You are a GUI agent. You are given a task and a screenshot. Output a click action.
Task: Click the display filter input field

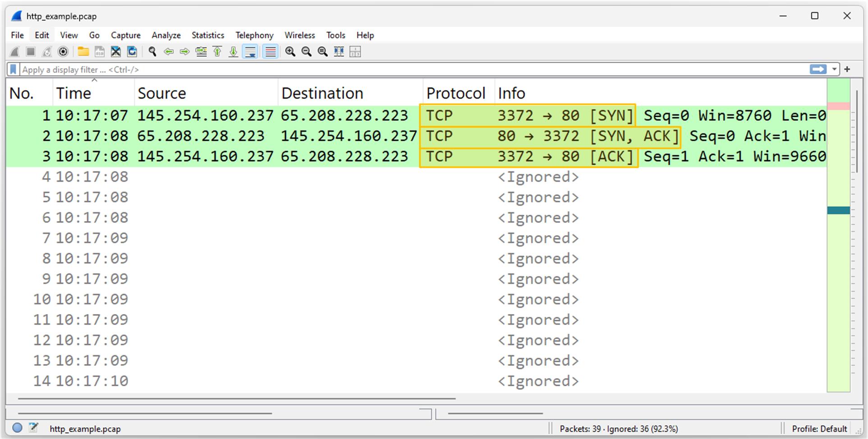click(406, 69)
